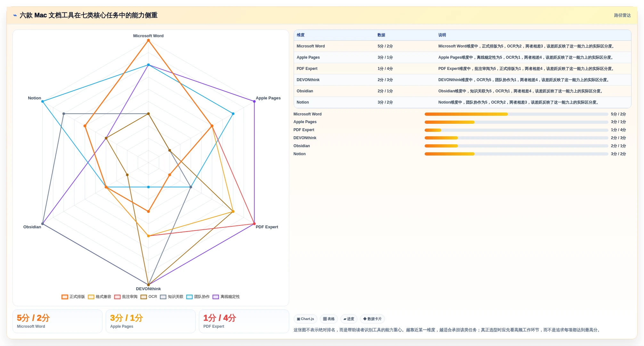Click the Obsidian radar axis label
Screen dimensions: 644x346
coord(32,227)
